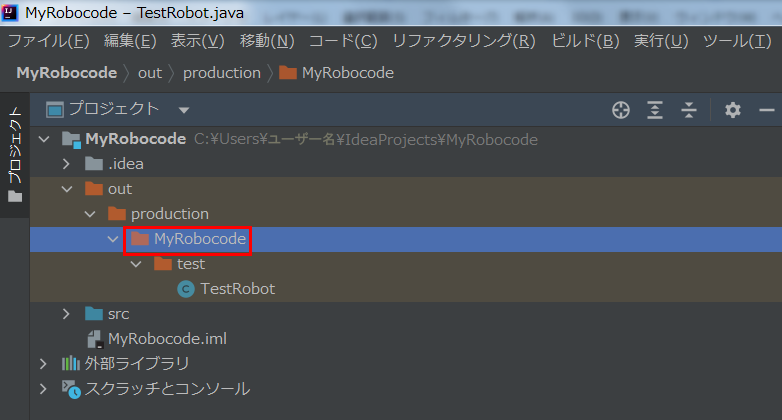Screen dimensions: 782x420
Task: Click the orange out folder icon
Action: click(94, 189)
